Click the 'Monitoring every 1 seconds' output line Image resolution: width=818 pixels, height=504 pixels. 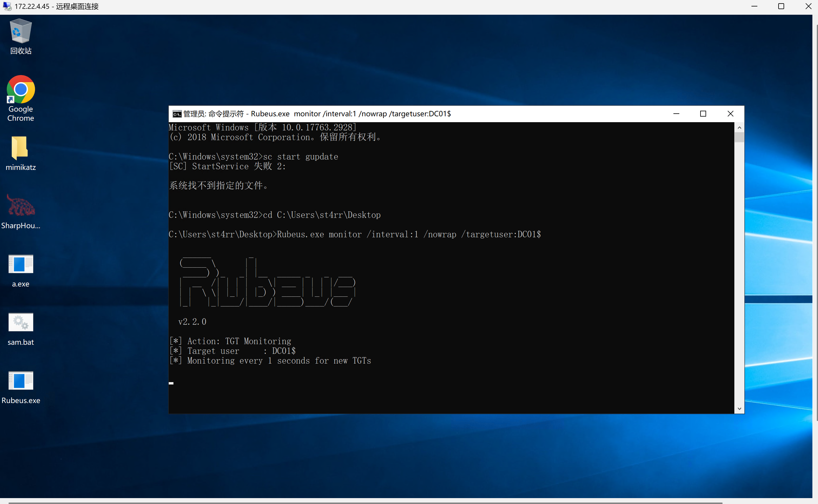(x=270, y=361)
